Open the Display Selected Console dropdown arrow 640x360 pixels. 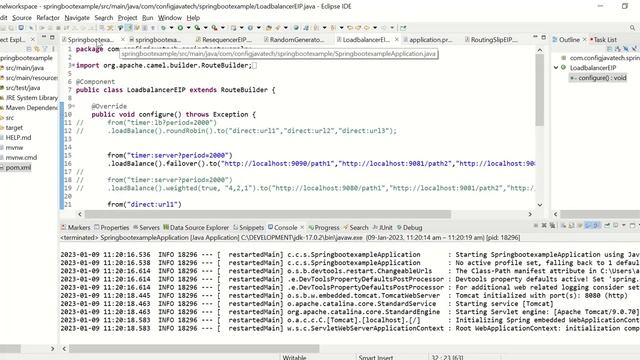tap(624, 225)
